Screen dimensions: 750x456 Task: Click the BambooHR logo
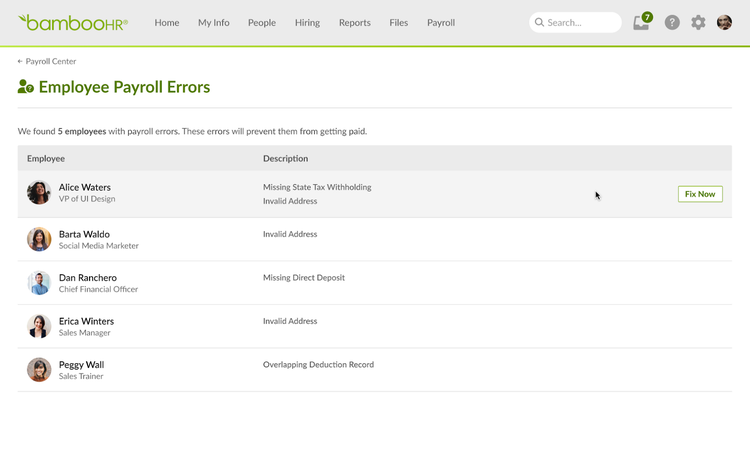(73, 22)
